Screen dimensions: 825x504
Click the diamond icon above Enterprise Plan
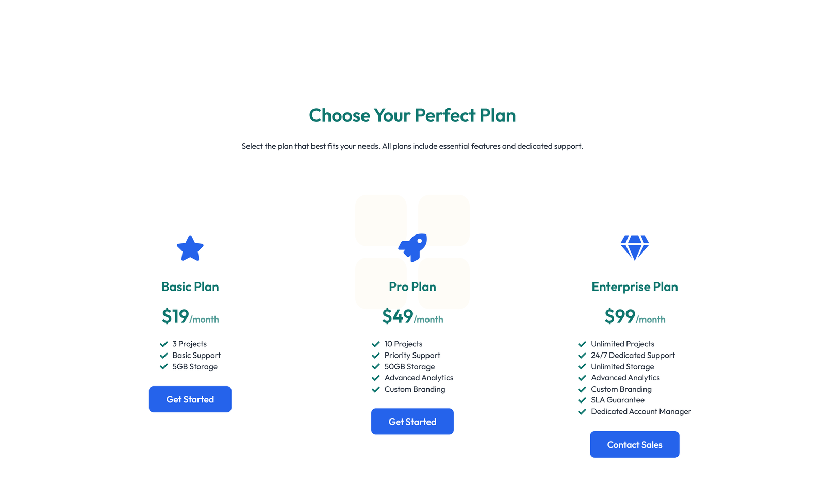coord(635,248)
